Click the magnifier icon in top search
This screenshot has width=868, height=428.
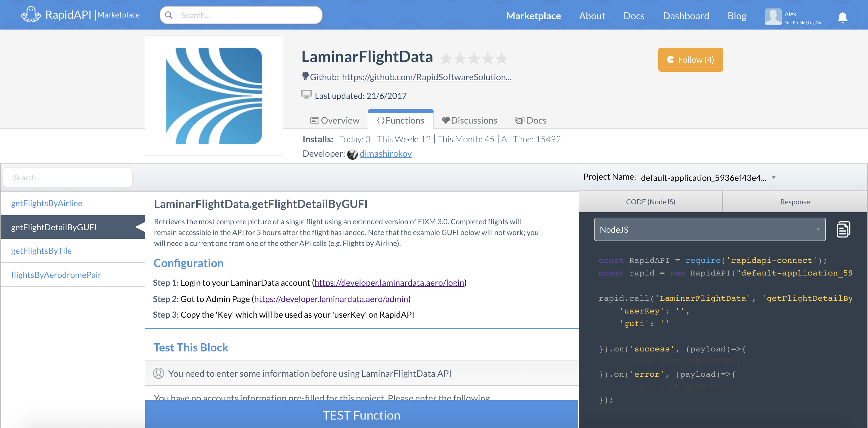tap(169, 15)
